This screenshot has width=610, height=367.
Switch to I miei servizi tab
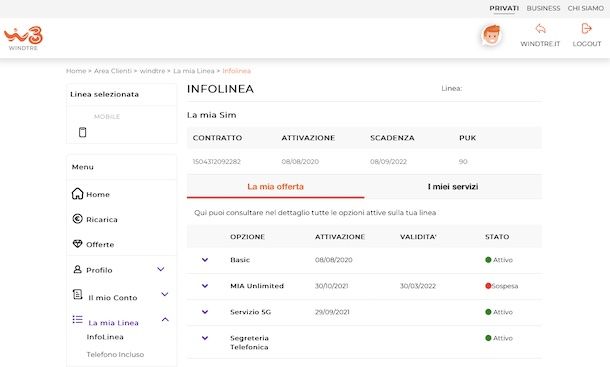[x=453, y=186]
